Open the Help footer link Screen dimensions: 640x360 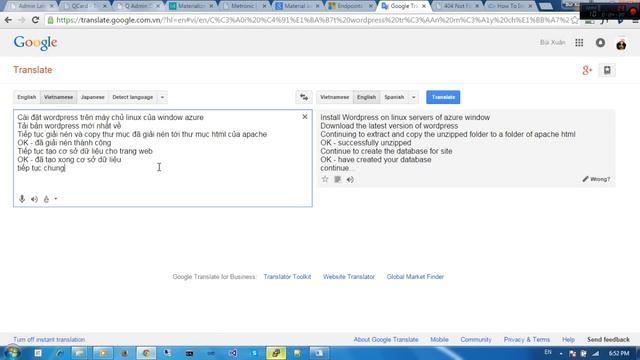568,340
